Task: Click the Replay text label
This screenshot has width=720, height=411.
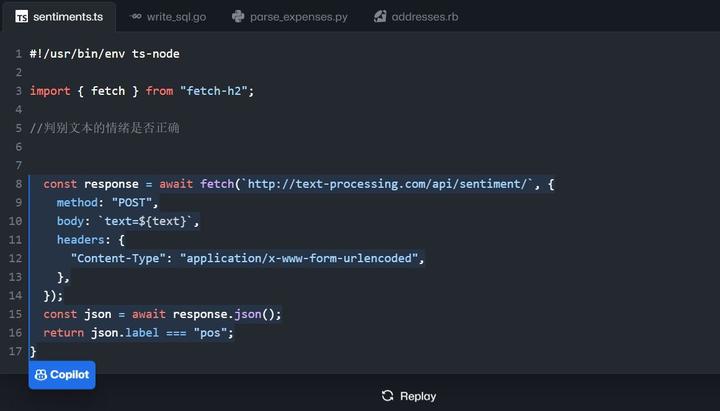Action: click(x=418, y=396)
